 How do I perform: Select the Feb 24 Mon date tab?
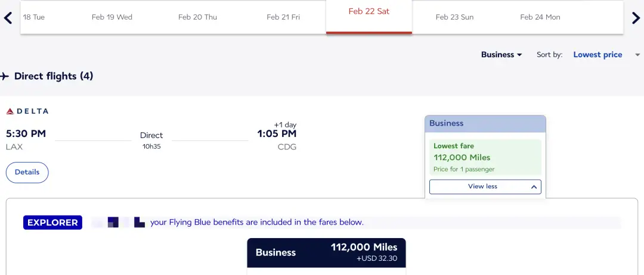coord(540,17)
